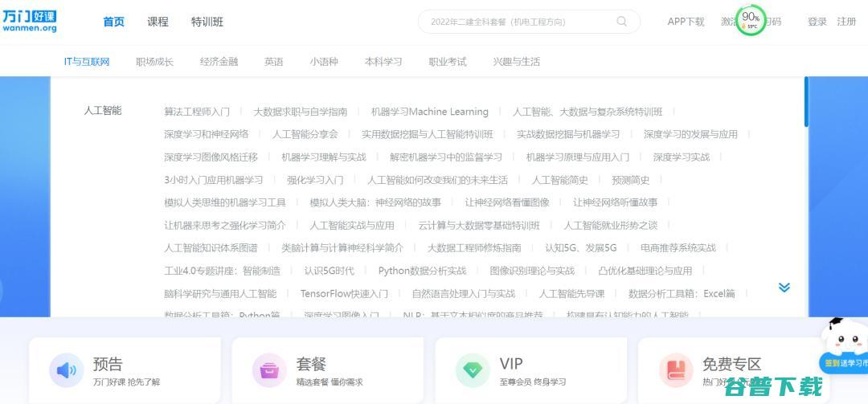The height and width of the screenshot is (404, 868).
Task: Open the 算法工程师入门 course
Action: [x=197, y=112]
